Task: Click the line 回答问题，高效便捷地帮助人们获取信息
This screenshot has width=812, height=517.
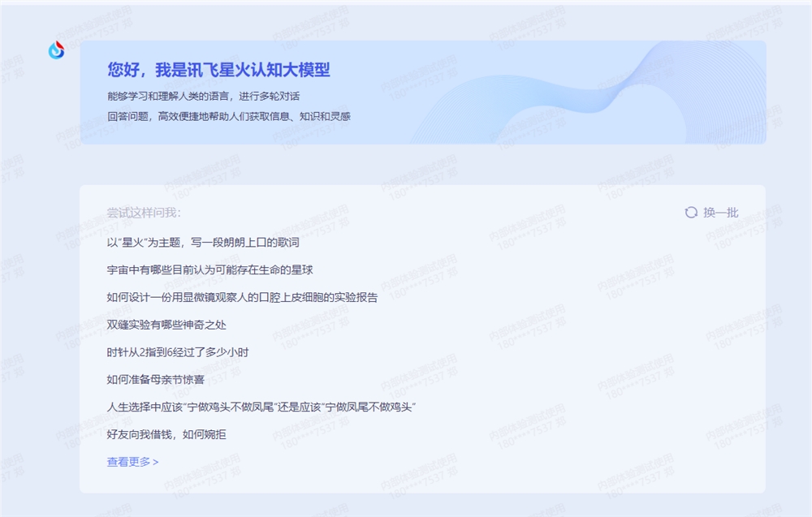Action: tap(229, 116)
